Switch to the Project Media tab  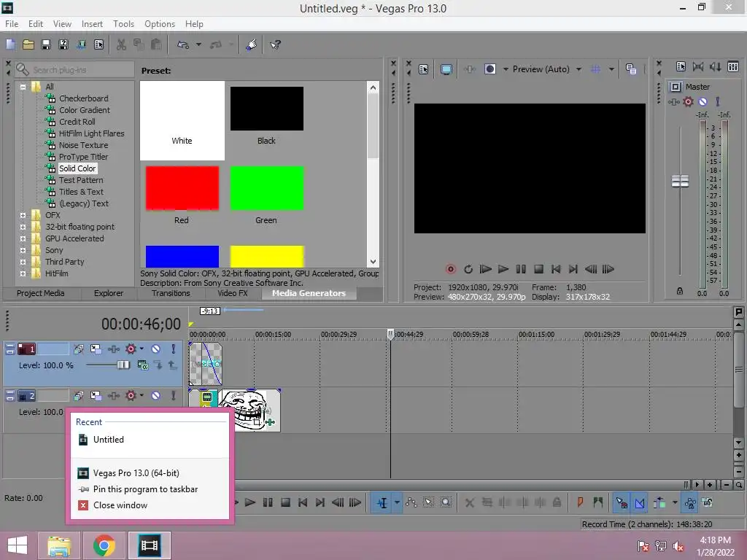point(41,293)
